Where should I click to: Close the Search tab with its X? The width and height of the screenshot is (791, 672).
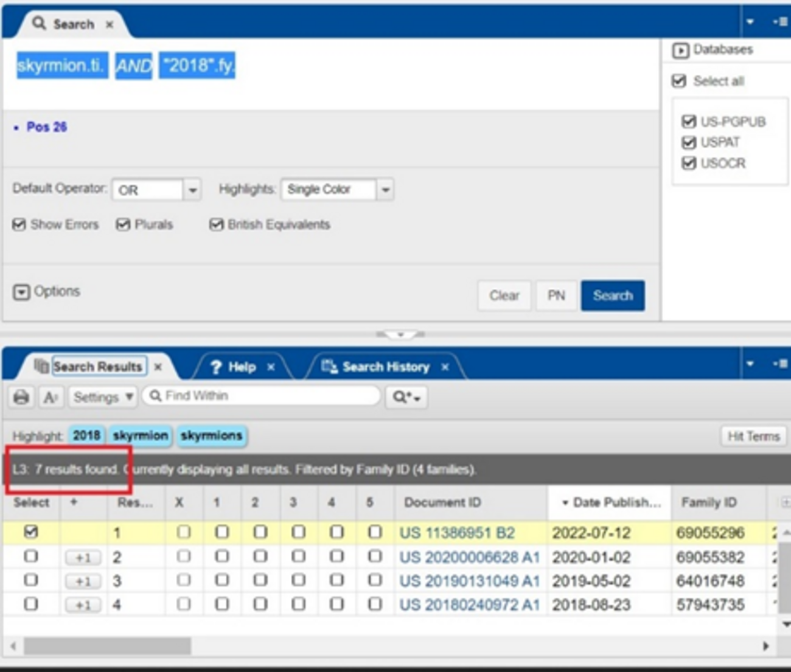(x=110, y=24)
